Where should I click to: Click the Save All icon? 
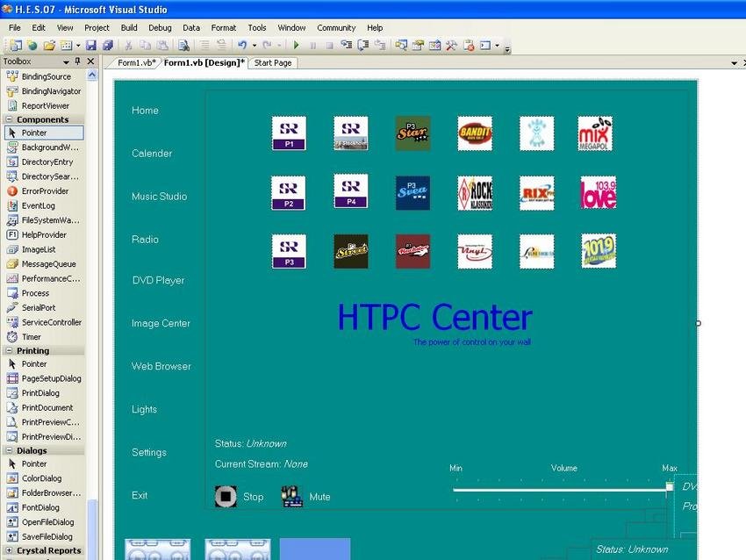click(108, 45)
